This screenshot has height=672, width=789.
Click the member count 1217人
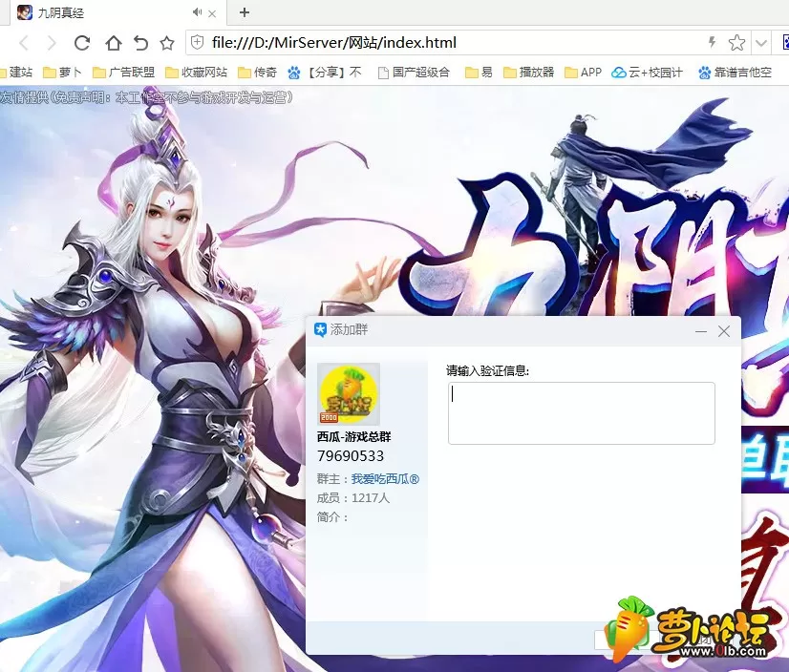(371, 498)
